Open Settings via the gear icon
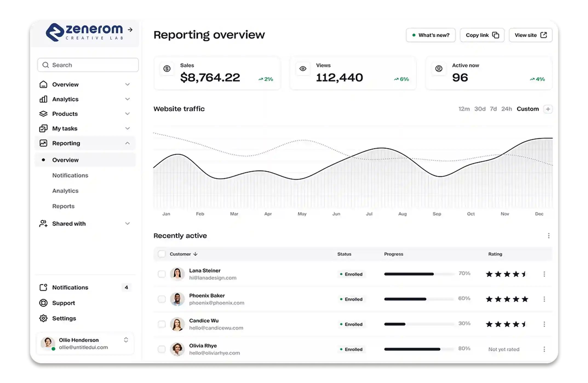The image size is (588, 383). (44, 318)
